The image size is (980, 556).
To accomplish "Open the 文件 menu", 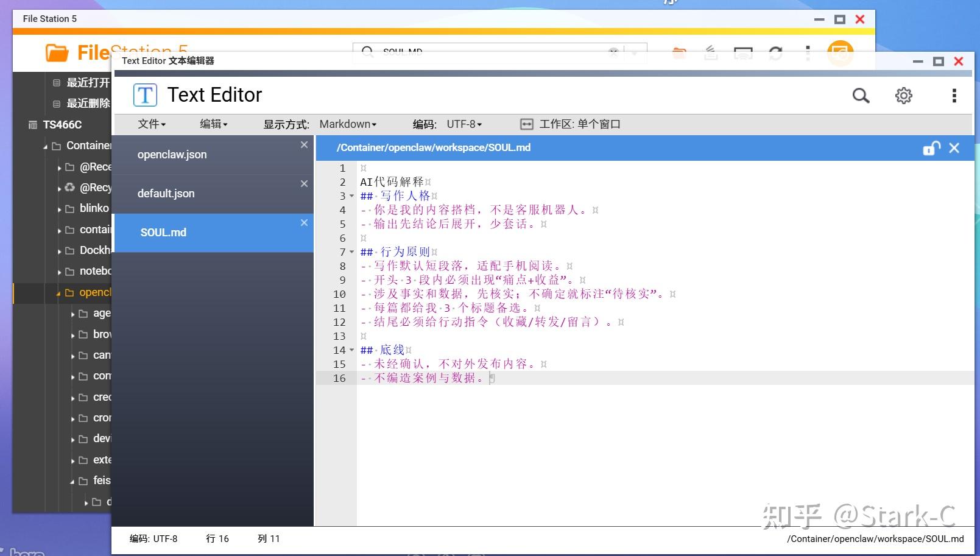I will tap(152, 124).
